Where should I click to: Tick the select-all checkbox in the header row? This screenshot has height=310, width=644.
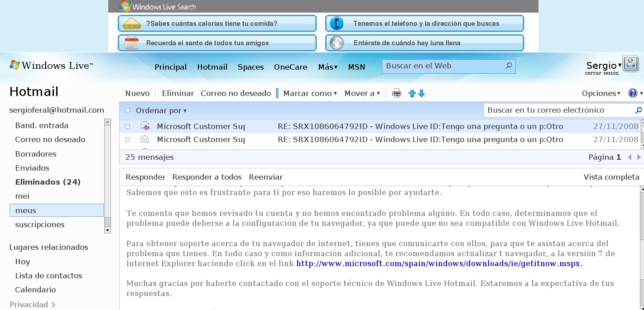pyautogui.click(x=127, y=110)
